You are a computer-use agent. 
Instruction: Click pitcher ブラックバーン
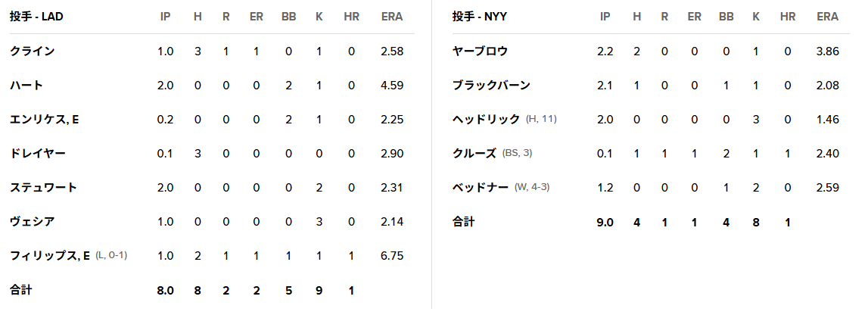pyautogui.click(x=491, y=86)
